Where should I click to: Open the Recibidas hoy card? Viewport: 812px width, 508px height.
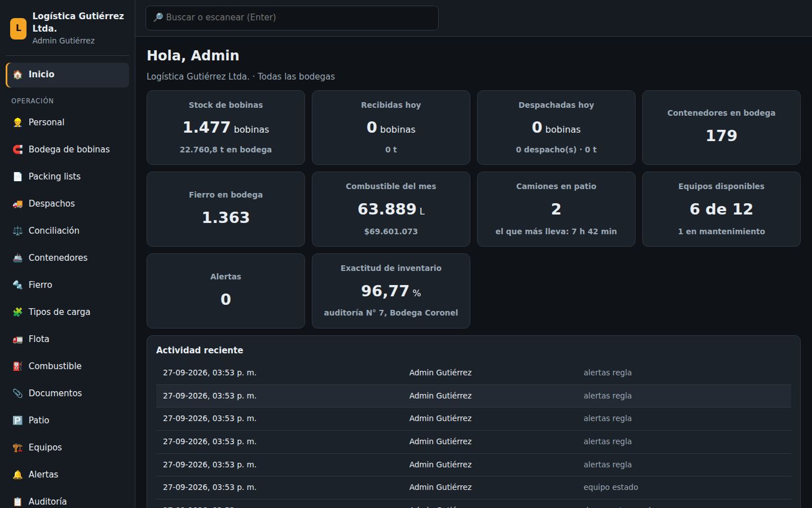click(391, 128)
